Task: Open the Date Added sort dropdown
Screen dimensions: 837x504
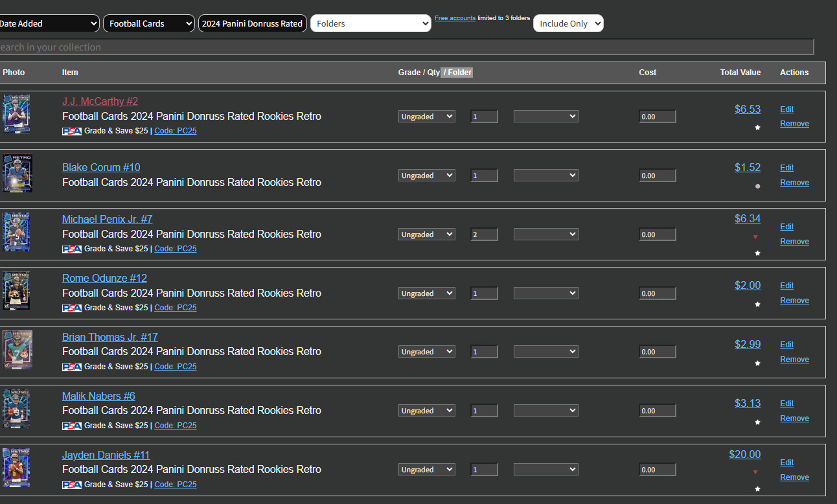Action: click(x=49, y=23)
